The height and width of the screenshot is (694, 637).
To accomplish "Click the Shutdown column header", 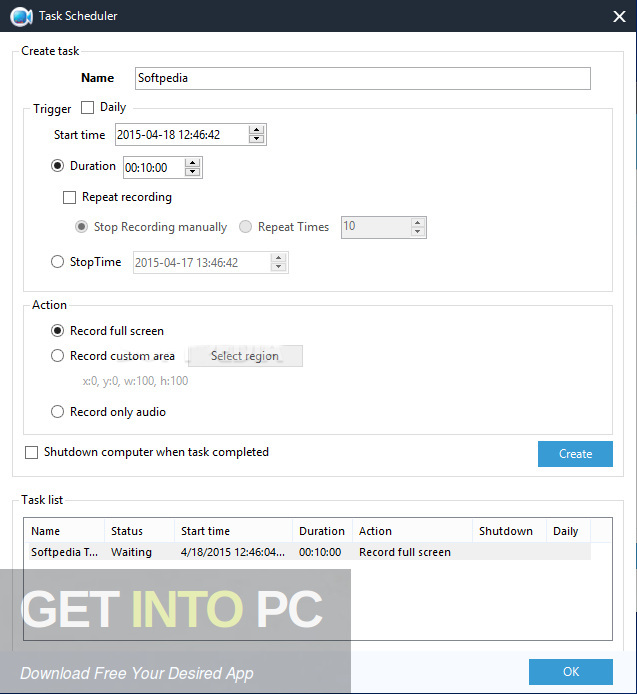I will (x=509, y=531).
